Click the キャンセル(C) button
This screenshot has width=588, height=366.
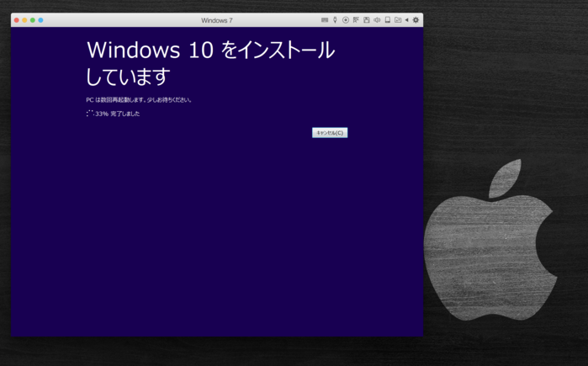[330, 133]
